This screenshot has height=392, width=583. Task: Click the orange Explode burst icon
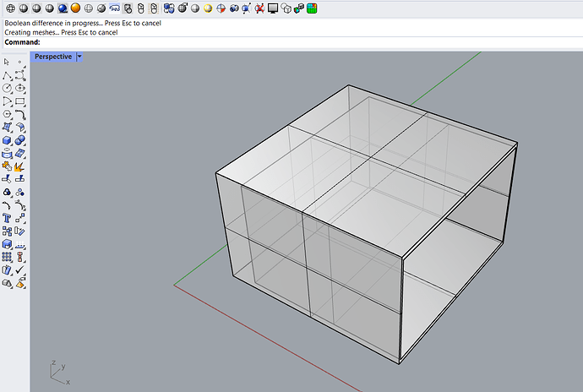(x=20, y=166)
